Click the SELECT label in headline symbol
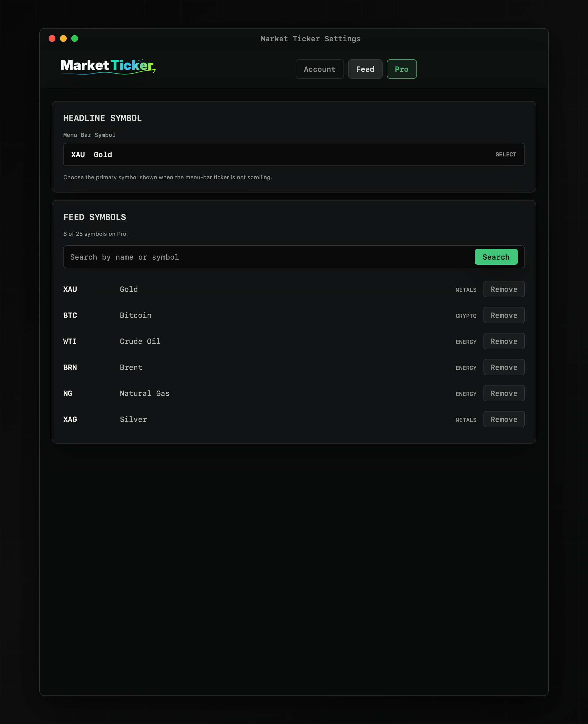Viewport: 588px width, 724px height. click(x=506, y=154)
